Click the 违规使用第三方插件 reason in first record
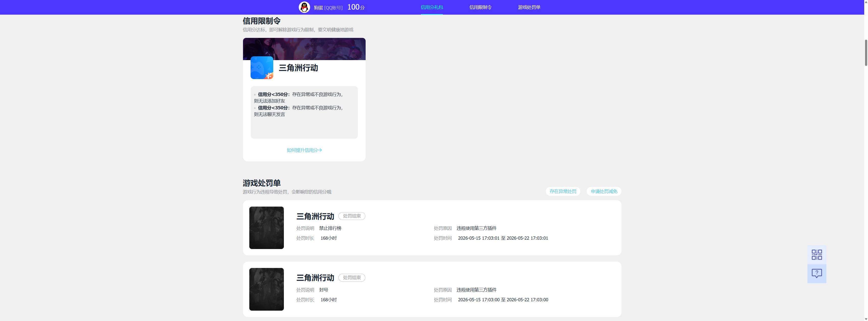Image resolution: width=868 pixels, height=321 pixels. 476,228
